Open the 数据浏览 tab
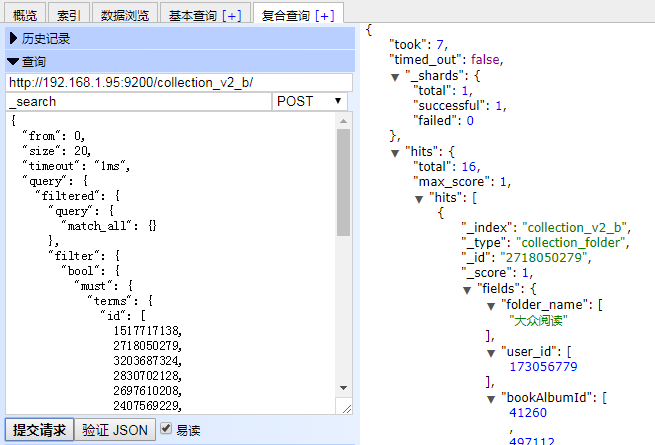 click(x=126, y=15)
